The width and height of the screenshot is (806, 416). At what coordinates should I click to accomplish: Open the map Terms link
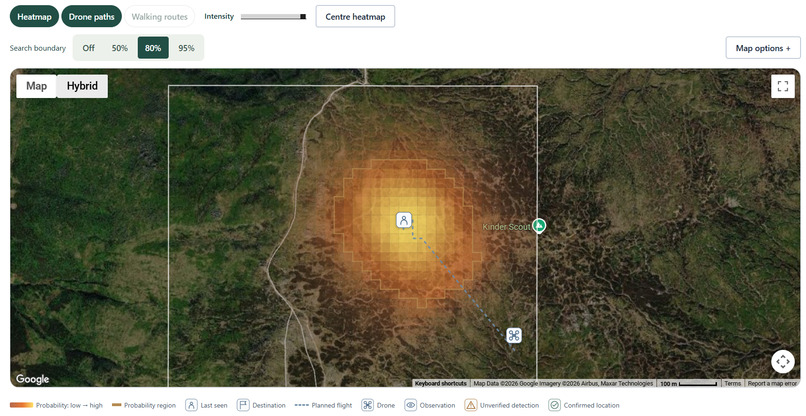(733, 384)
